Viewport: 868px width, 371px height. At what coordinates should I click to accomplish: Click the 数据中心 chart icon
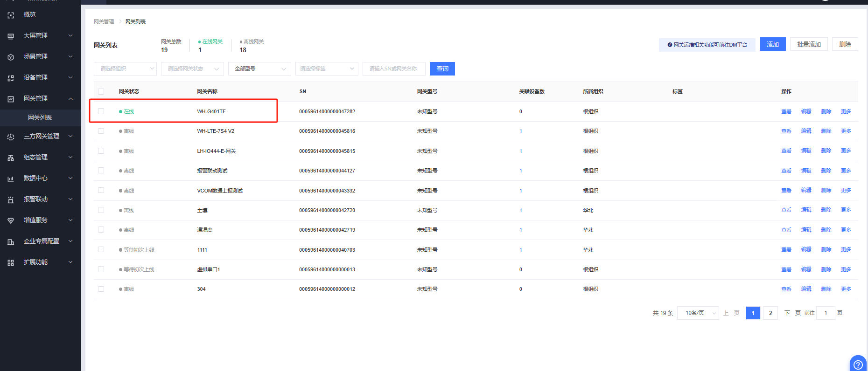tap(11, 179)
